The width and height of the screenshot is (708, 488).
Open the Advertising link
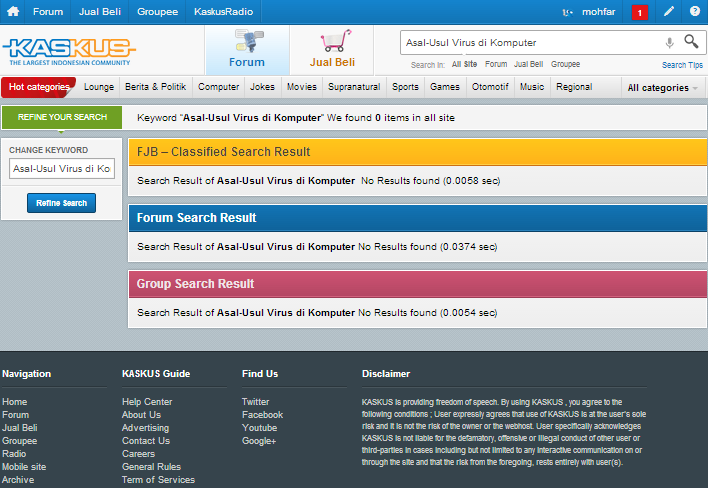145,428
